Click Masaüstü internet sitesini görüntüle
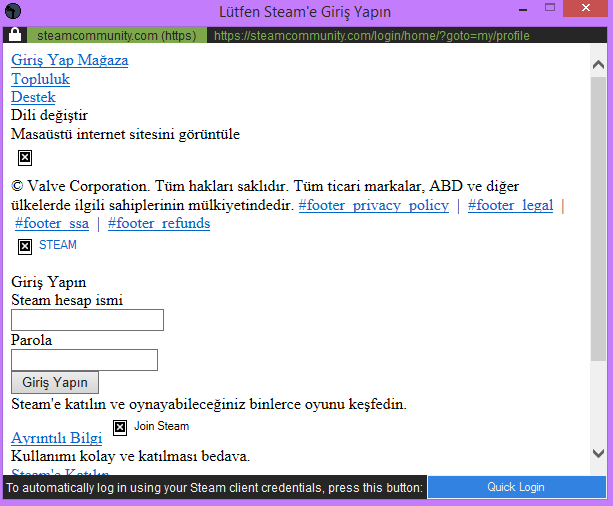This screenshot has height=506, width=613. click(125, 134)
